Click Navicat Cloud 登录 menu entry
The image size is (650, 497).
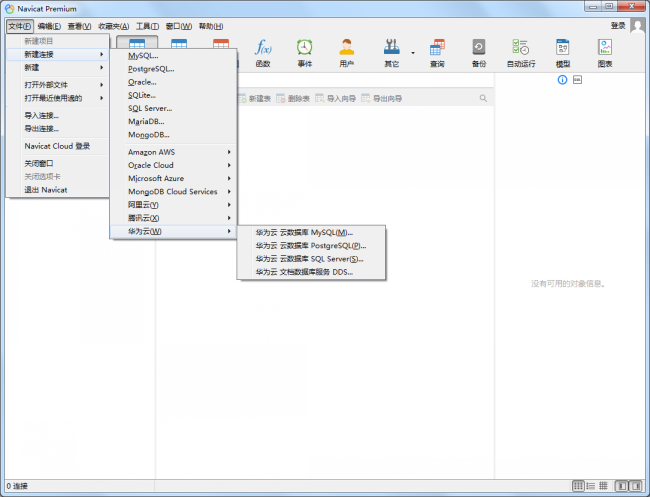click(x=58, y=146)
